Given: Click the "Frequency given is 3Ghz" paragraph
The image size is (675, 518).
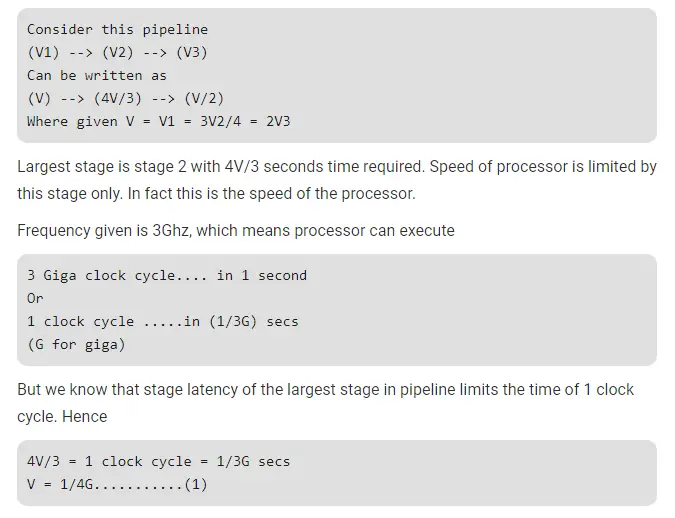Looking at the screenshot, I should tap(235, 231).
